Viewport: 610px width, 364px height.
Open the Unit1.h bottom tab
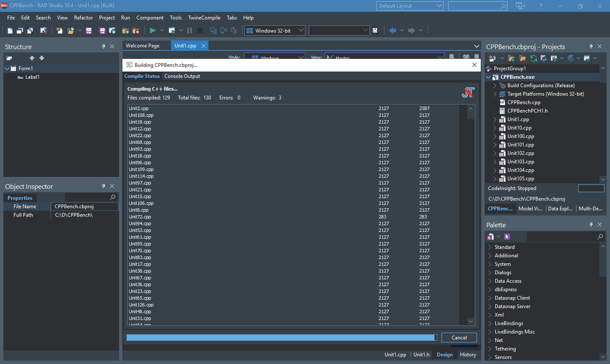(x=421, y=355)
